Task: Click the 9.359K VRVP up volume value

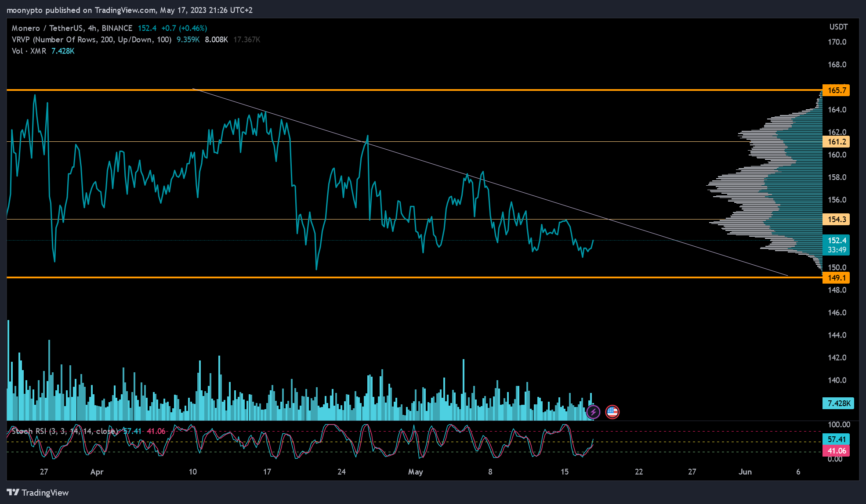Action: point(188,40)
